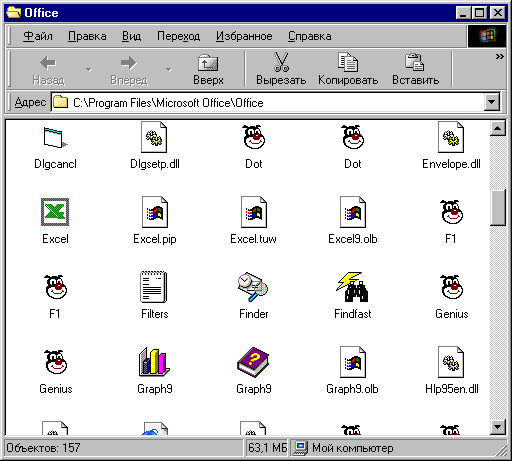Open the Правка menu

tap(87, 36)
